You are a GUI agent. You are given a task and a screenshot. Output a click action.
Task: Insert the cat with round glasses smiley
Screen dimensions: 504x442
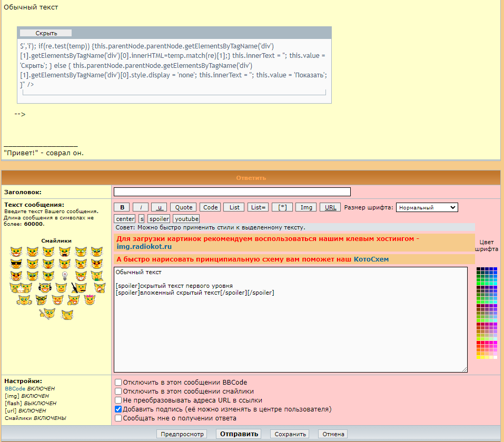[41, 300]
